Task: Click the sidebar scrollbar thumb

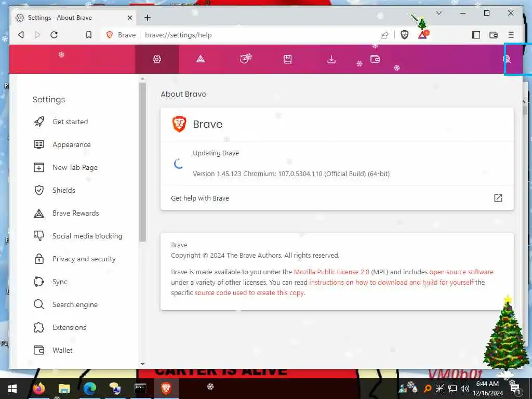Action: pos(142,162)
